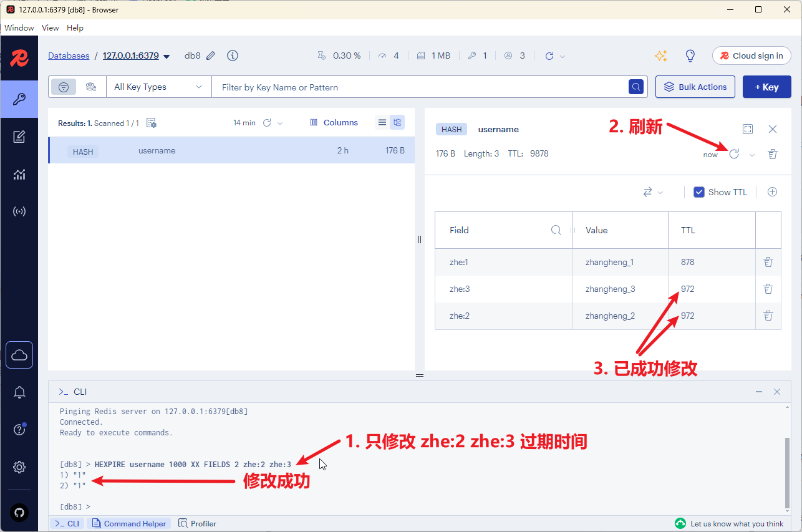Click the CLI panel scrollbar
Screen dimensions: 802x532
click(786, 473)
